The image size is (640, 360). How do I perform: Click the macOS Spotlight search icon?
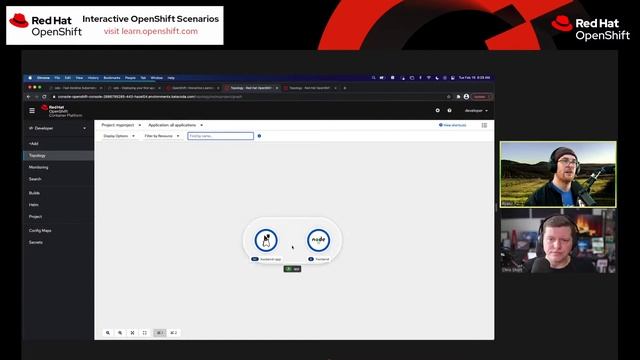(373, 78)
